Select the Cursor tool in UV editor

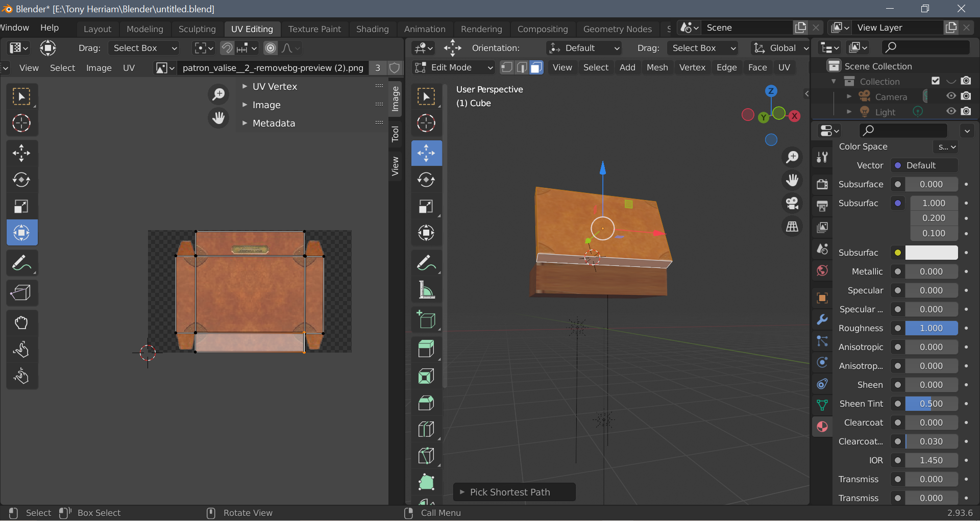pos(22,123)
